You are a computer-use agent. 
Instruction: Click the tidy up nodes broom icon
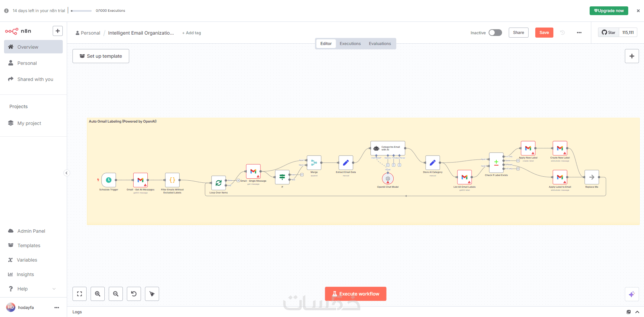(152, 294)
